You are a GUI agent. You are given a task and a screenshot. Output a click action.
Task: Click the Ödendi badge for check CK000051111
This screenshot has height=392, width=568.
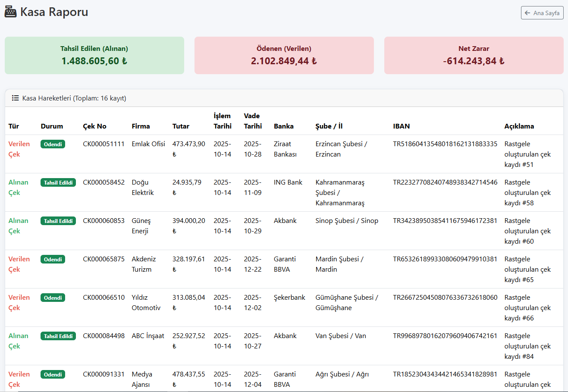53,144
